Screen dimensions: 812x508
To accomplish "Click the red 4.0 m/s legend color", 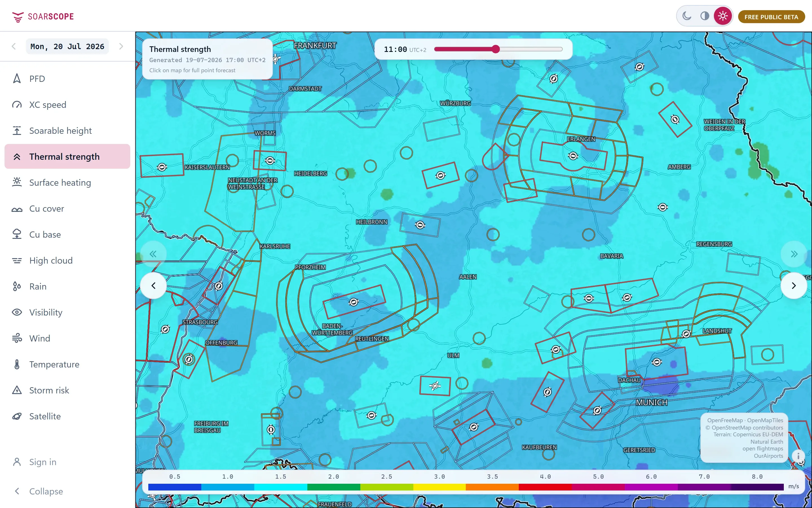I will pyautogui.click(x=545, y=487).
